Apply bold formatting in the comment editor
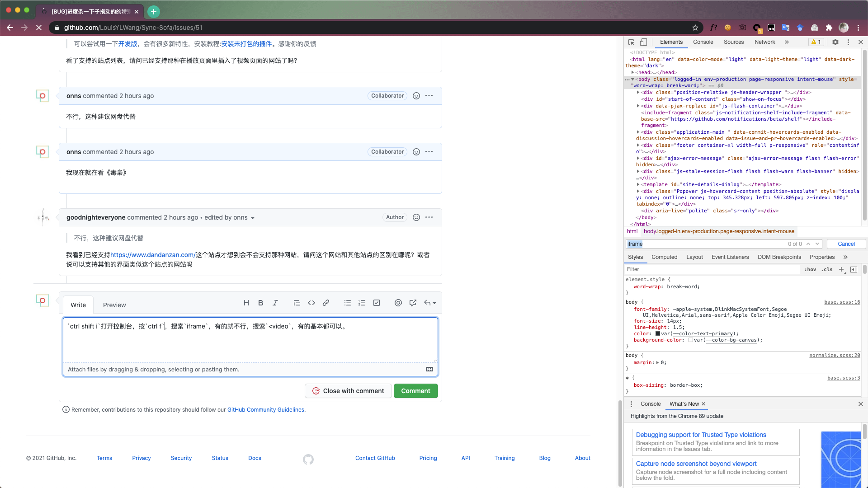 click(x=260, y=303)
